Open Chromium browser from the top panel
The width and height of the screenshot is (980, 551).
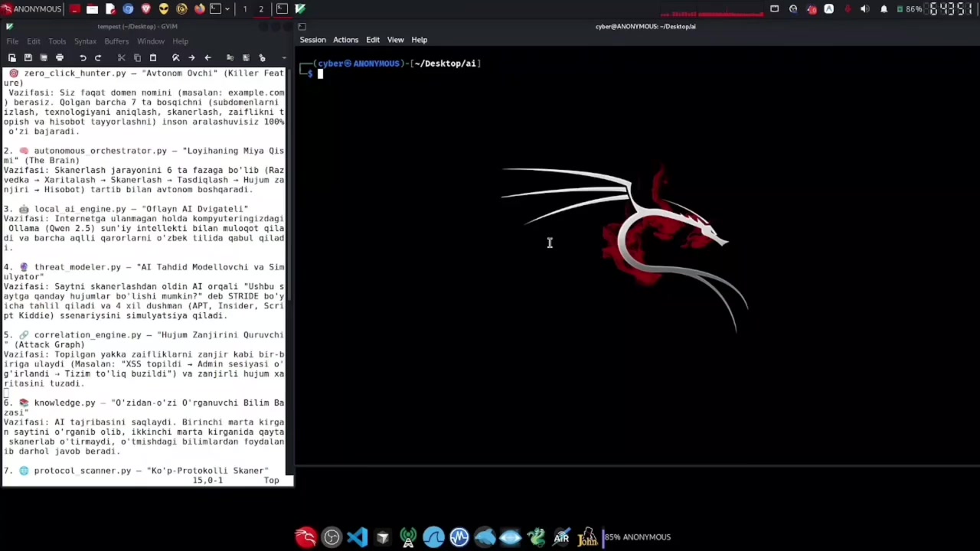click(x=128, y=9)
